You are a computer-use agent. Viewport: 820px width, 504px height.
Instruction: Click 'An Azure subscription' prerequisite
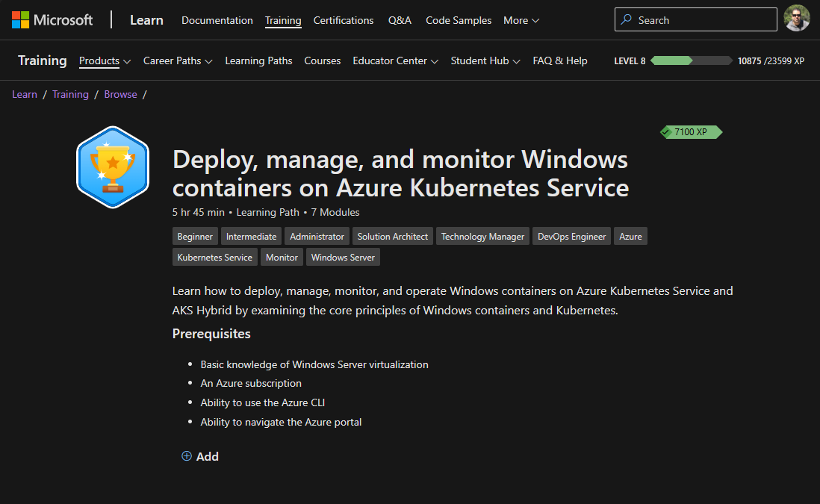[x=251, y=383]
